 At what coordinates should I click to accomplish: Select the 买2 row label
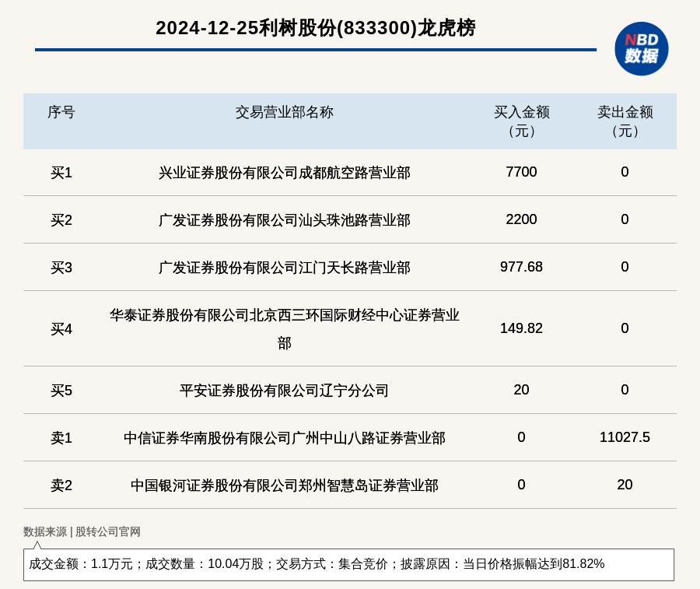(x=61, y=219)
